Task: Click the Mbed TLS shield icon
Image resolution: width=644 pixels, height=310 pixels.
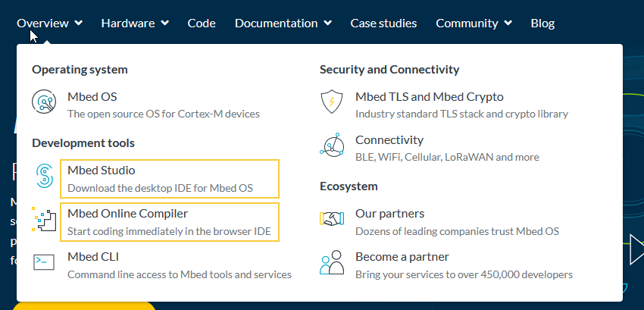Action: (332, 102)
